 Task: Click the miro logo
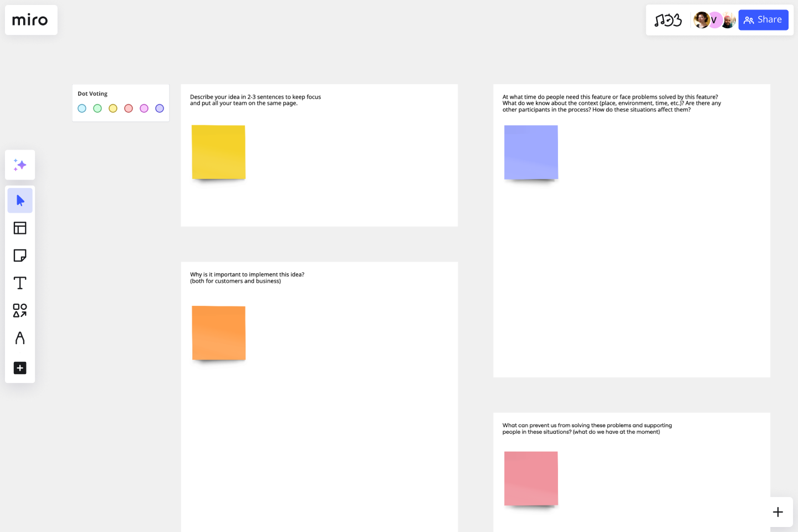point(30,19)
